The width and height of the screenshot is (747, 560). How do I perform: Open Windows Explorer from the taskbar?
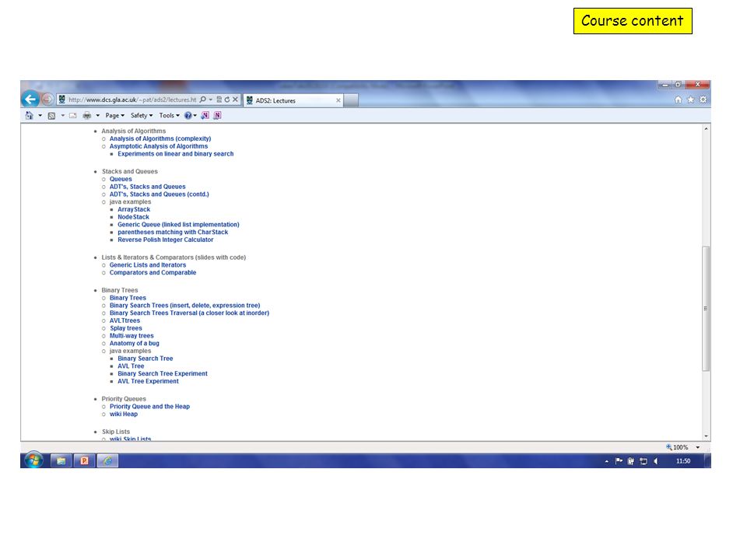click(x=61, y=460)
